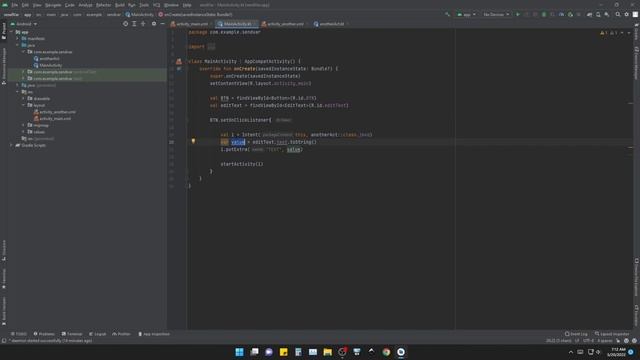Show hidden icons in system tray

(x=571, y=352)
